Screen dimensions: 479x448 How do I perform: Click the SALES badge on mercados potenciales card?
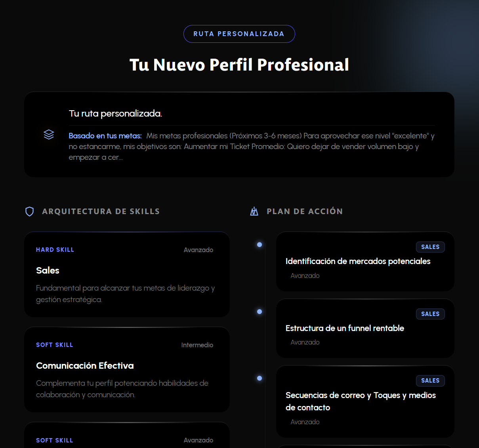coord(430,247)
